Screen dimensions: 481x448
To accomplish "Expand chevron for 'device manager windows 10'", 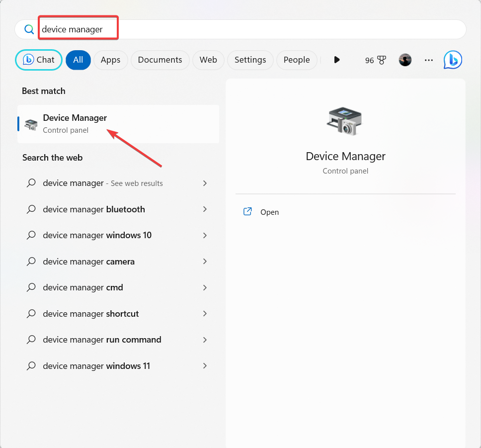I will pyautogui.click(x=205, y=236).
